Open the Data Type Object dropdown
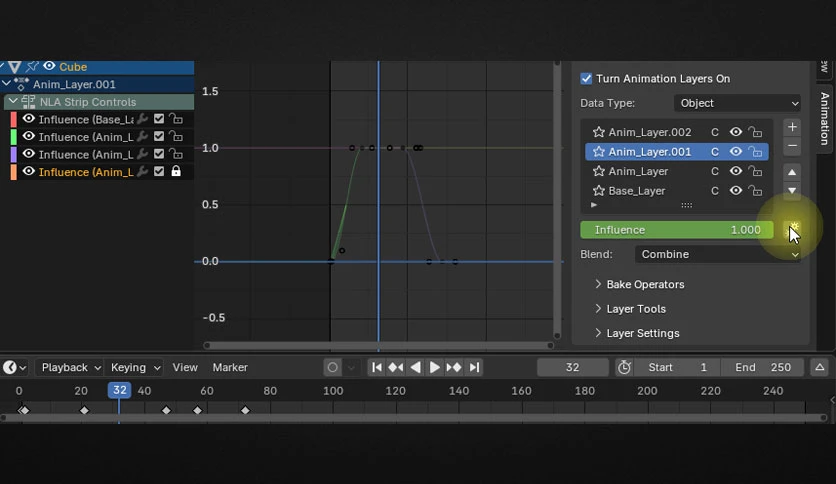836x484 pixels. coord(737,103)
